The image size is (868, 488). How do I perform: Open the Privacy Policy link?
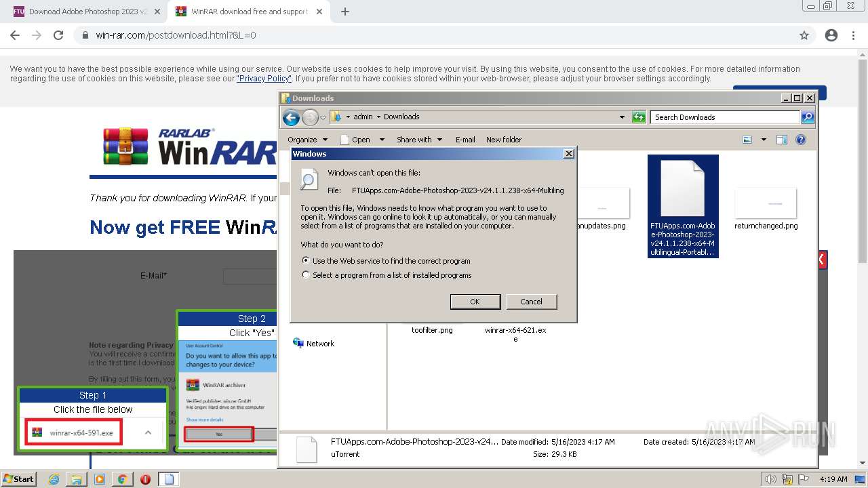(264, 79)
